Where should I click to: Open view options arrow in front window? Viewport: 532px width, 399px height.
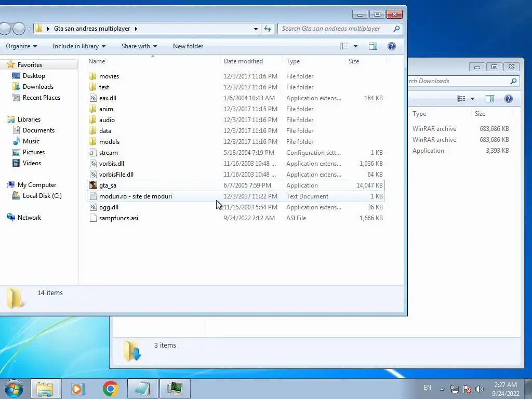pyautogui.click(x=355, y=46)
